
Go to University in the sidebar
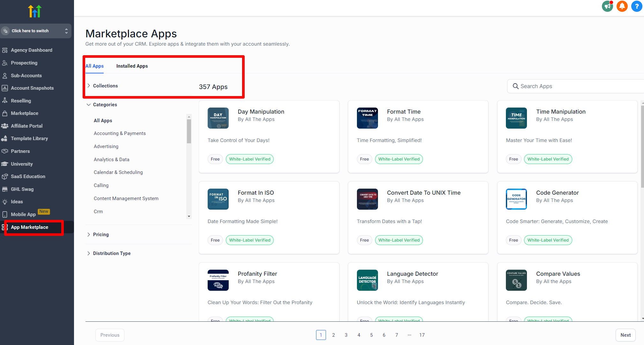tap(21, 164)
